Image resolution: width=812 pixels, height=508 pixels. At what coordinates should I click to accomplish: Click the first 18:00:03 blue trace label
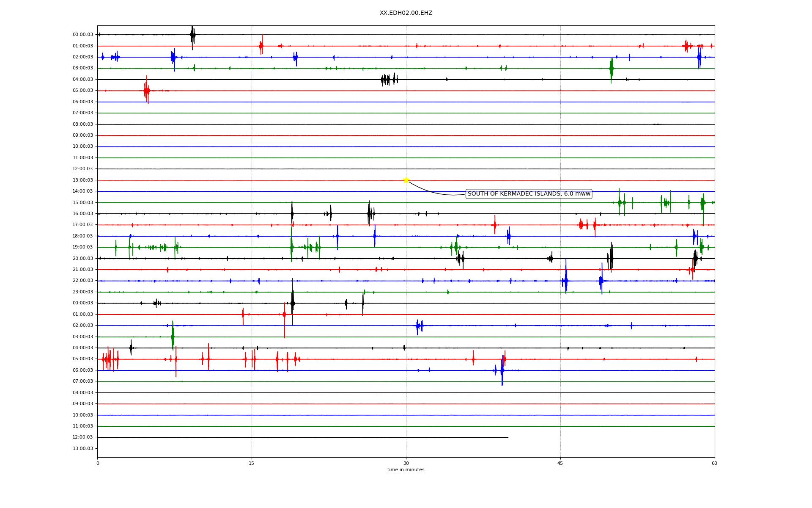click(83, 236)
